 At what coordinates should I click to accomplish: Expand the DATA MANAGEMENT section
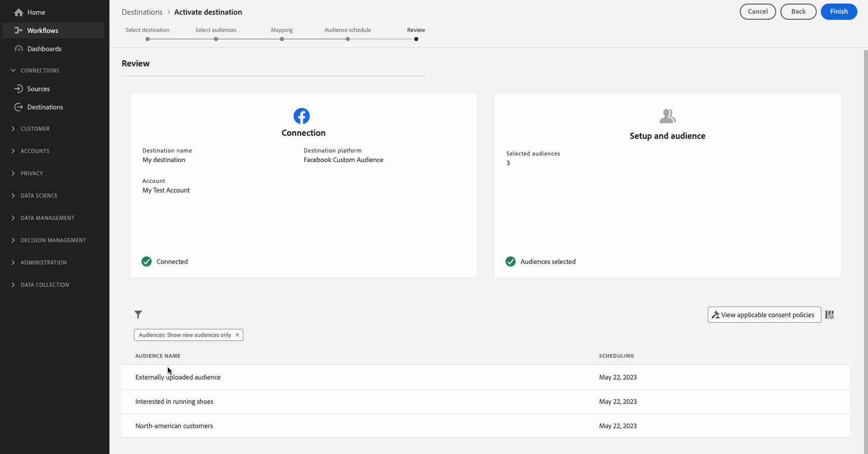click(x=13, y=218)
